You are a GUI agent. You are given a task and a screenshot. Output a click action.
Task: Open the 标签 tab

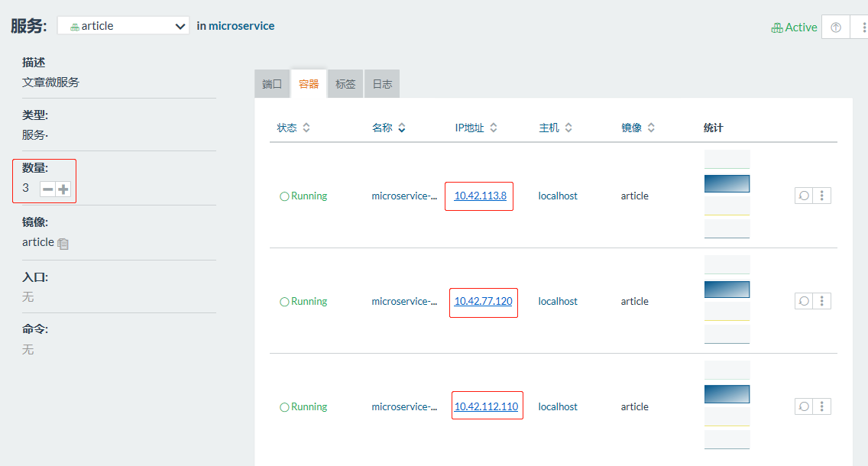pos(345,83)
